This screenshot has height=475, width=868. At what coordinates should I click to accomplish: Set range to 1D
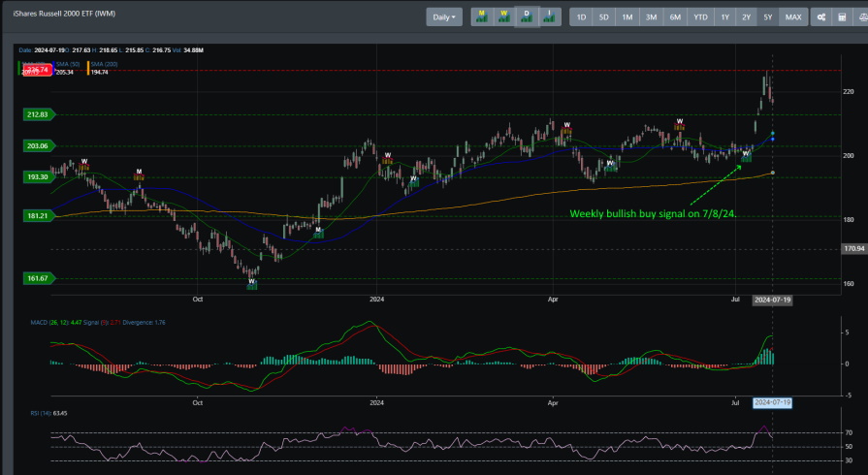[581, 17]
